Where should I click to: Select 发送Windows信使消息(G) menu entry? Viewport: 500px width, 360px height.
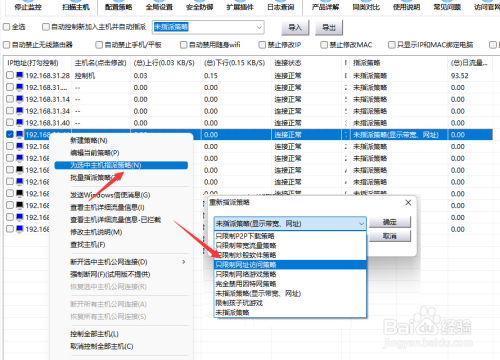point(110,195)
